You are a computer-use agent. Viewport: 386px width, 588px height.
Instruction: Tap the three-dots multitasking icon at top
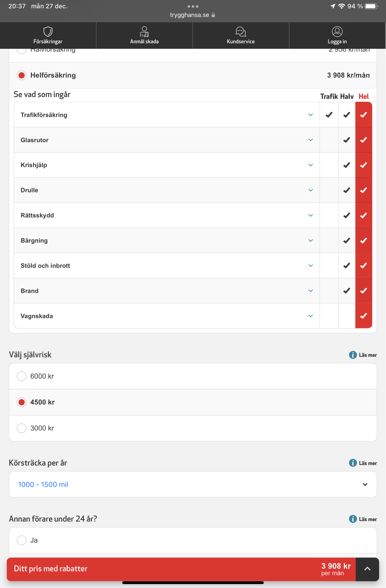click(193, 6)
